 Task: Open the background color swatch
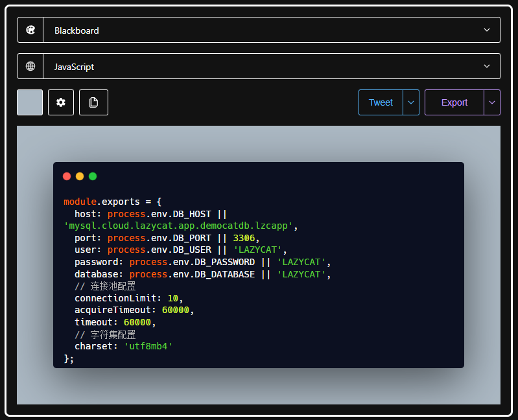pos(30,102)
